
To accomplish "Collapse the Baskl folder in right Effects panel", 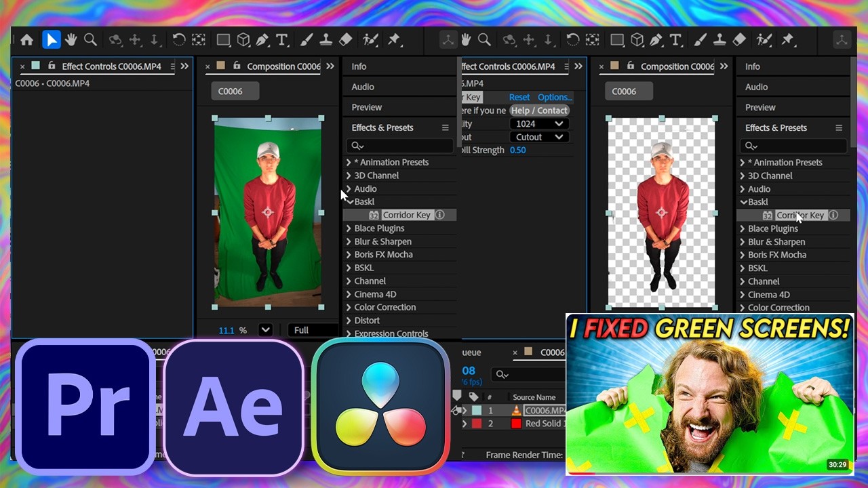I will [743, 202].
